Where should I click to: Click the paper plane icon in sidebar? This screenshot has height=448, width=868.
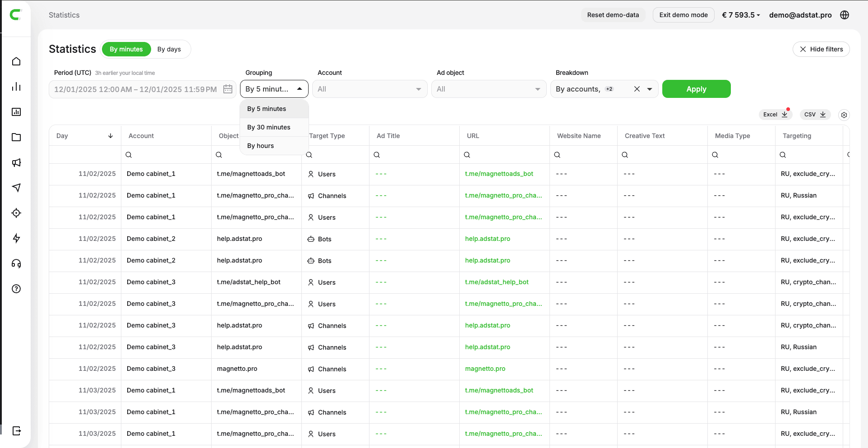coord(16,188)
